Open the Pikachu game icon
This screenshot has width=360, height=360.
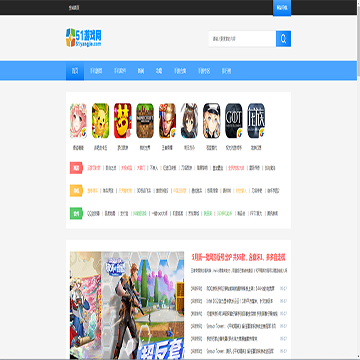point(100,121)
